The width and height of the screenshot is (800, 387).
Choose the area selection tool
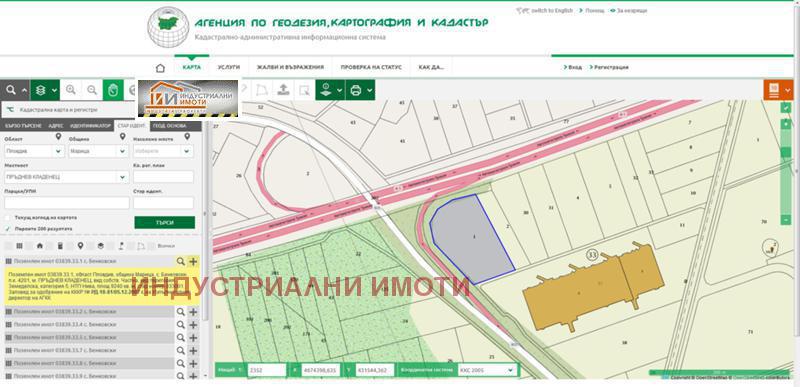click(x=304, y=90)
